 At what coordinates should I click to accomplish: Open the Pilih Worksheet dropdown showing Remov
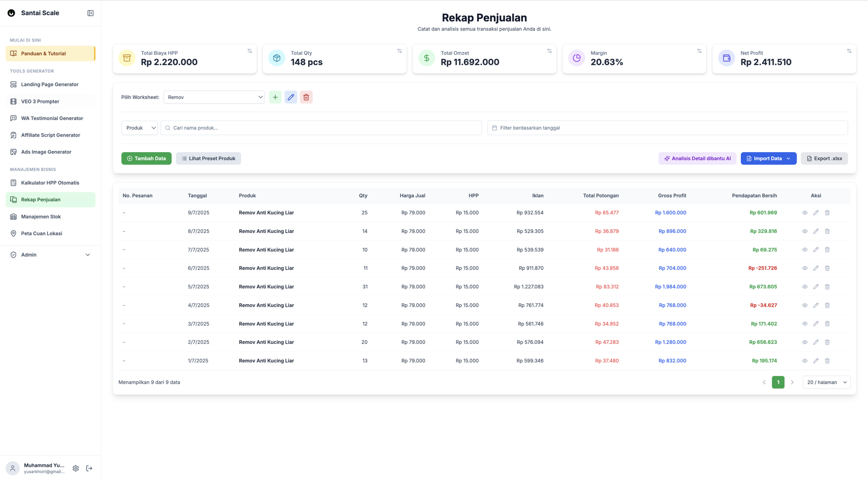(214, 97)
